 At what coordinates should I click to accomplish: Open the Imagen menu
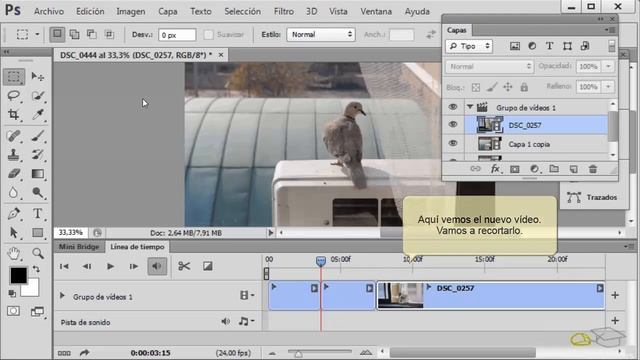(x=131, y=11)
